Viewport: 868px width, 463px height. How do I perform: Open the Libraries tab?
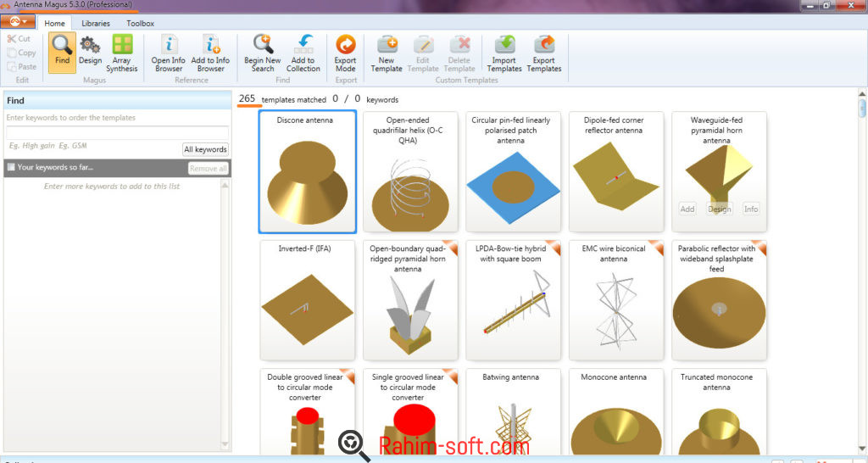click(x=96, y=23)
